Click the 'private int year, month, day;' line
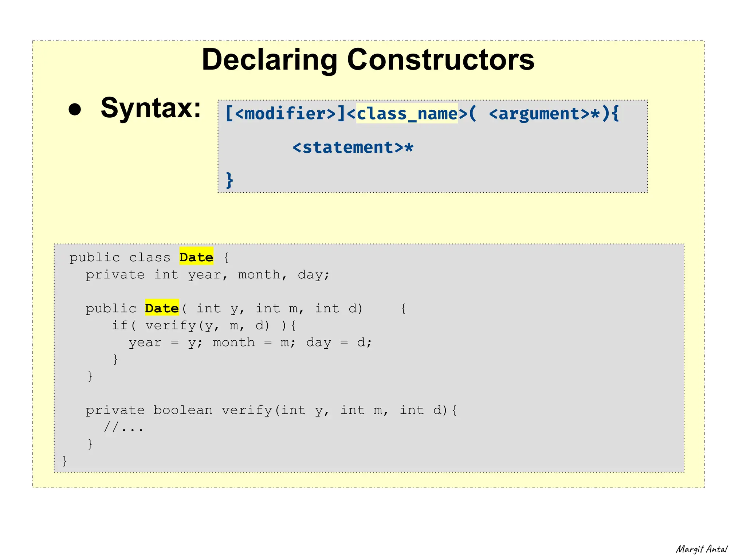 [208, 275]
